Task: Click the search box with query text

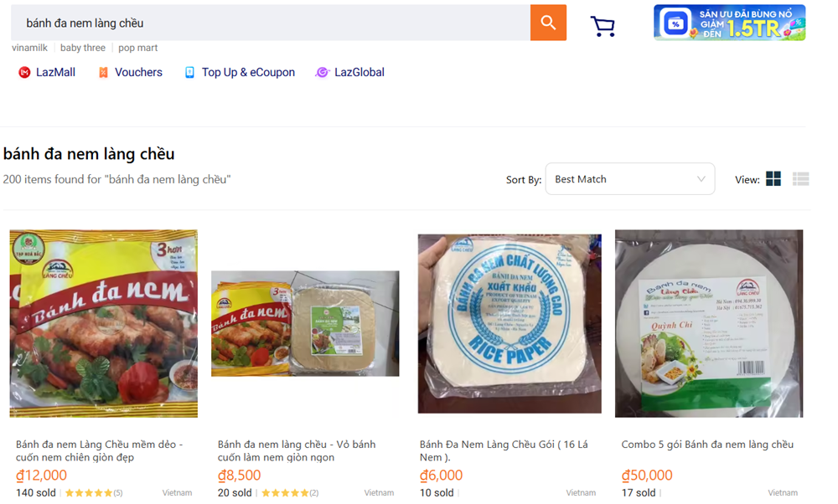Action: (x=268, y=23)
